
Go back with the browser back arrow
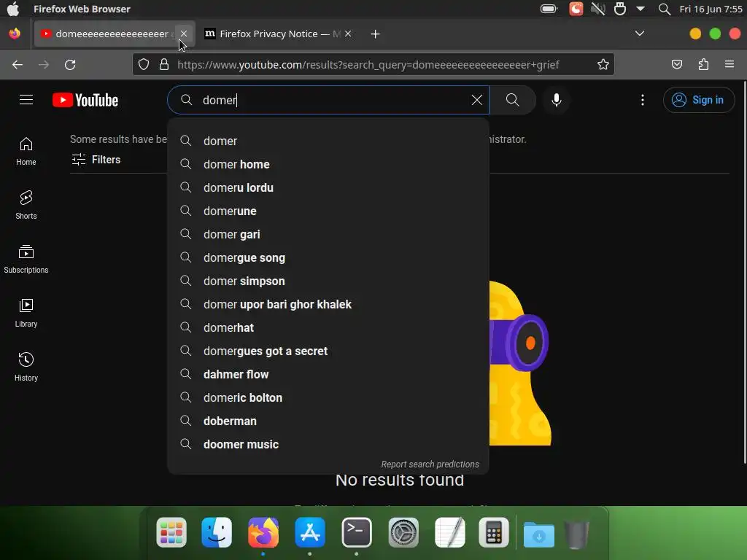tap(18, 65)
